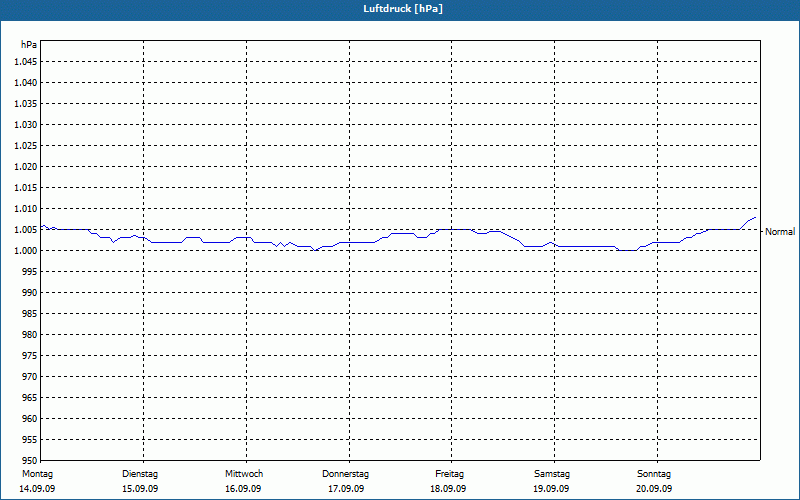Select the 995 axis value

click(30, 271)
